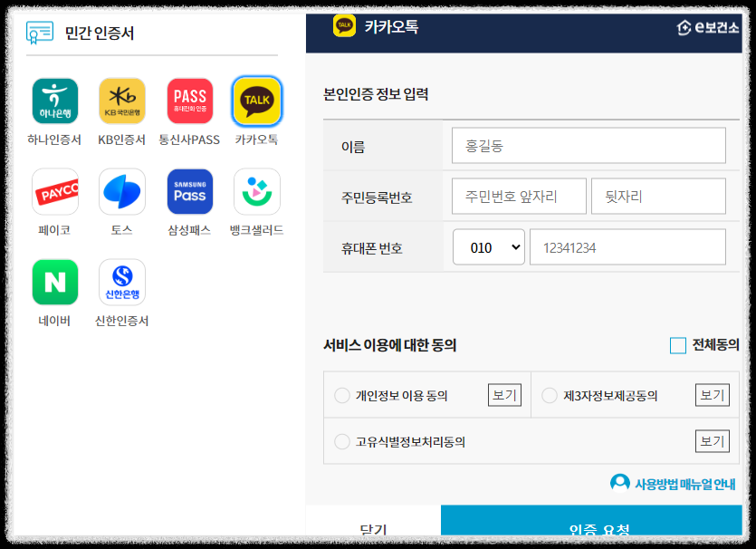This screenshot has width=756, height=549.
Task: Pick the 카카오톡 certificate icon
Action: point(257,101)
